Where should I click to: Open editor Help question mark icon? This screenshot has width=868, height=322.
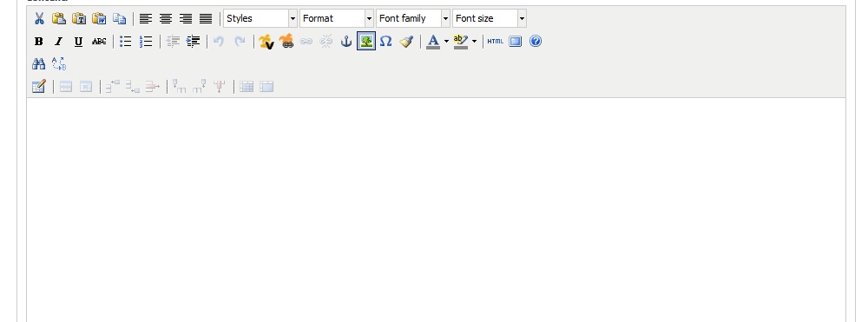(536, 41)
